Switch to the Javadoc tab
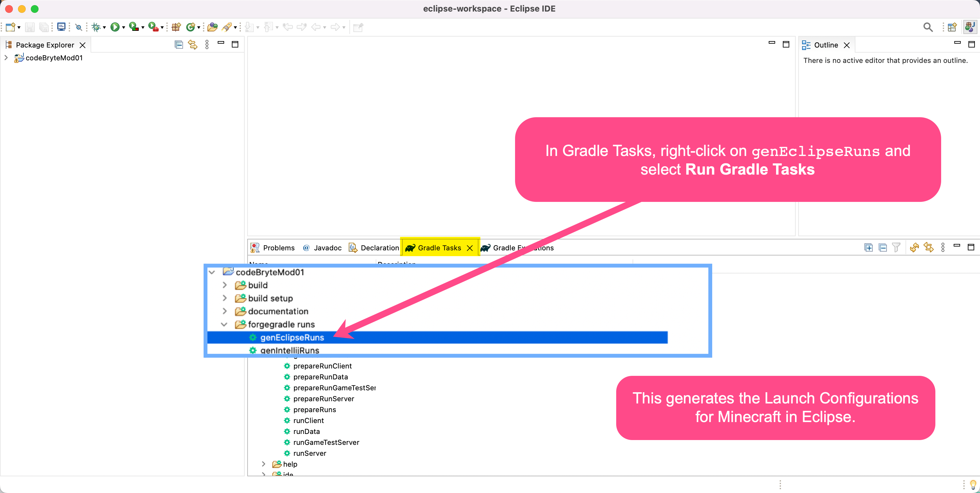The width and height of the screenshot is (980, 493). 327,248
